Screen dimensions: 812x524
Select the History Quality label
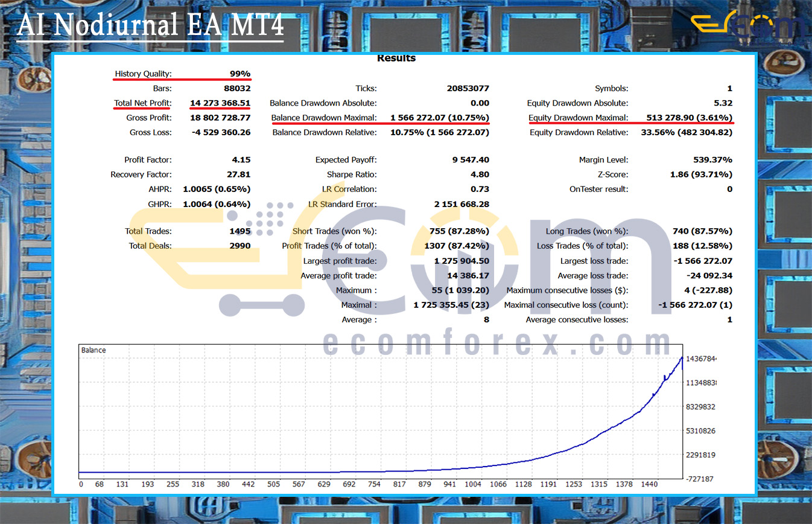(143, 74)
